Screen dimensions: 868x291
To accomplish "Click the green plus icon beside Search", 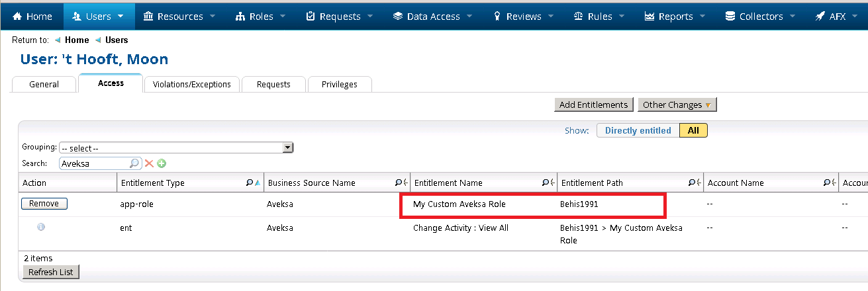I will 161,163.
